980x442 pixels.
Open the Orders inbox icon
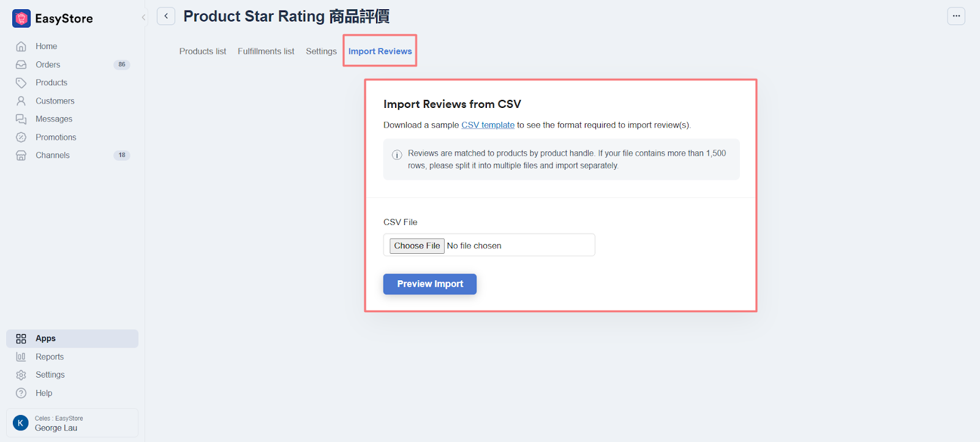pyautogui.click(x=21, y=64)
